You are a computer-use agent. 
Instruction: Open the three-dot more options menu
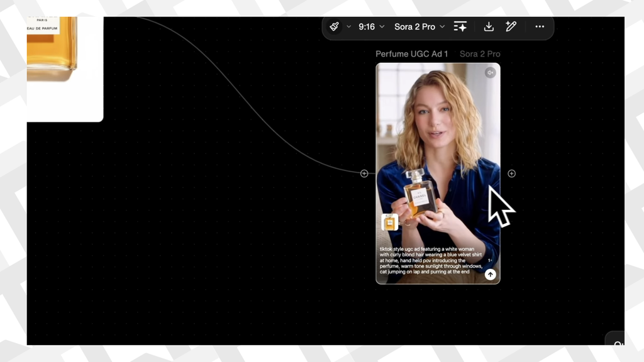click(x=540, y=27)
